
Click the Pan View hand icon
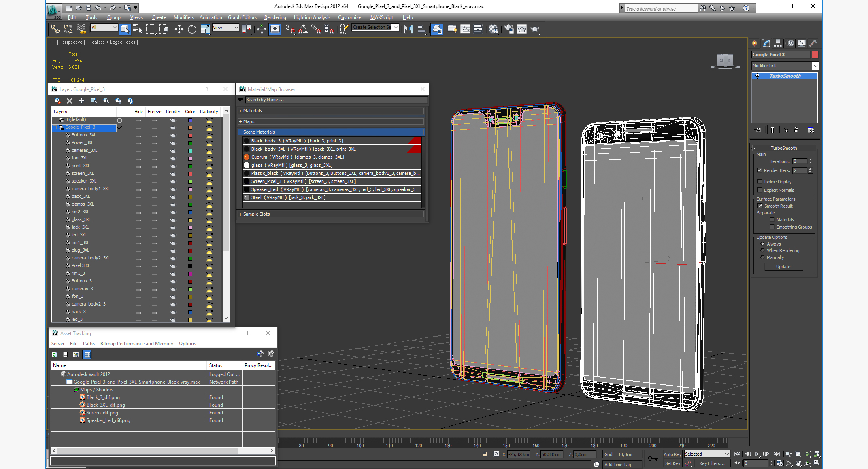(798, 463)
